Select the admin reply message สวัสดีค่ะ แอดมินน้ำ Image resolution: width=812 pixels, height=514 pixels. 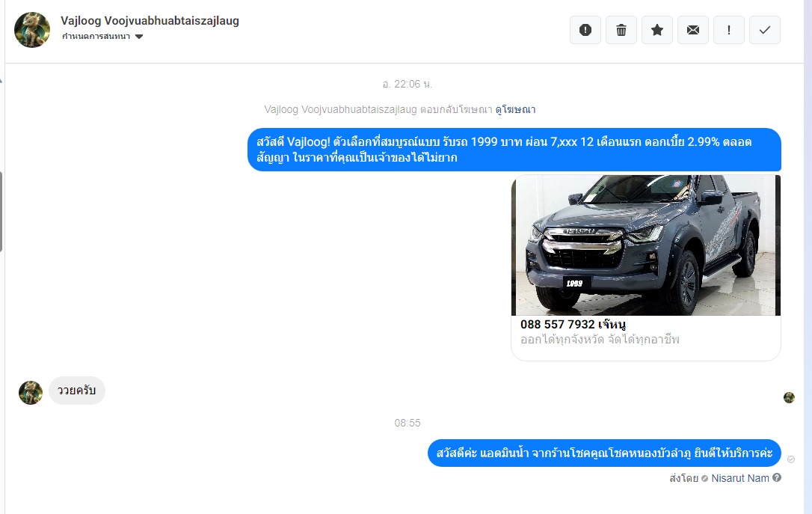[x=604, y=453]
